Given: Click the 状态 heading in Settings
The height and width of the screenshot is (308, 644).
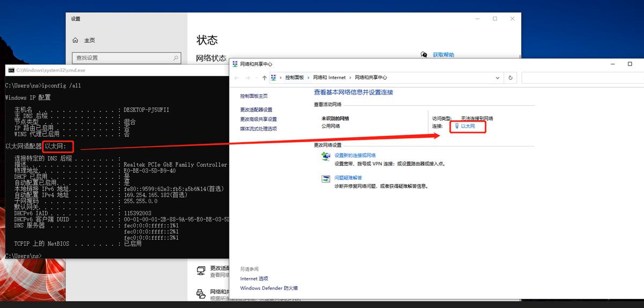Looking at the screenshot, I should point(207,40).
